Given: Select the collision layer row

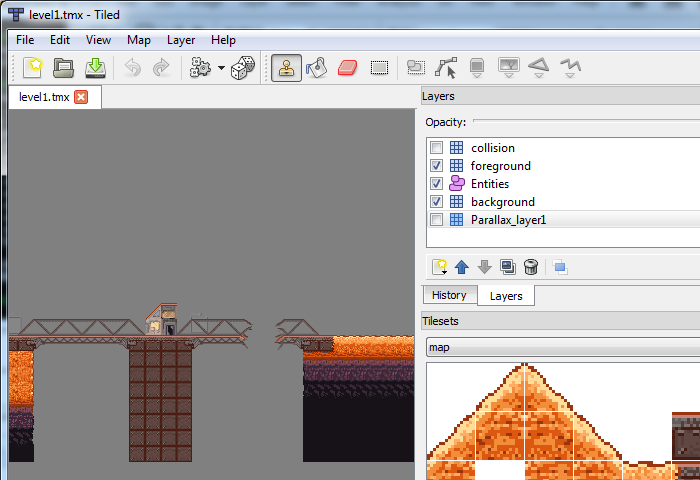Looking at the screenshot, I should tap(563, 147).
